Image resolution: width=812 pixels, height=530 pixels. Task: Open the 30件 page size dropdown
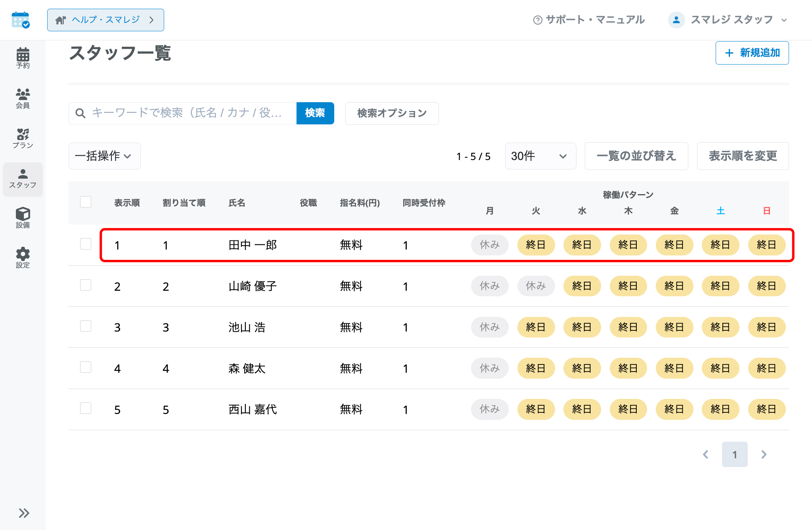540,156
